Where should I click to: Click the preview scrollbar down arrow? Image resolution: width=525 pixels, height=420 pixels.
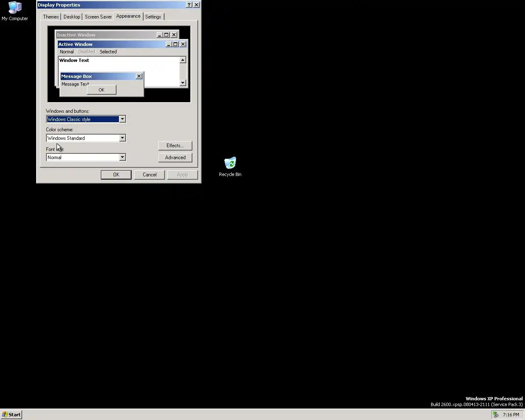[183, 83]
